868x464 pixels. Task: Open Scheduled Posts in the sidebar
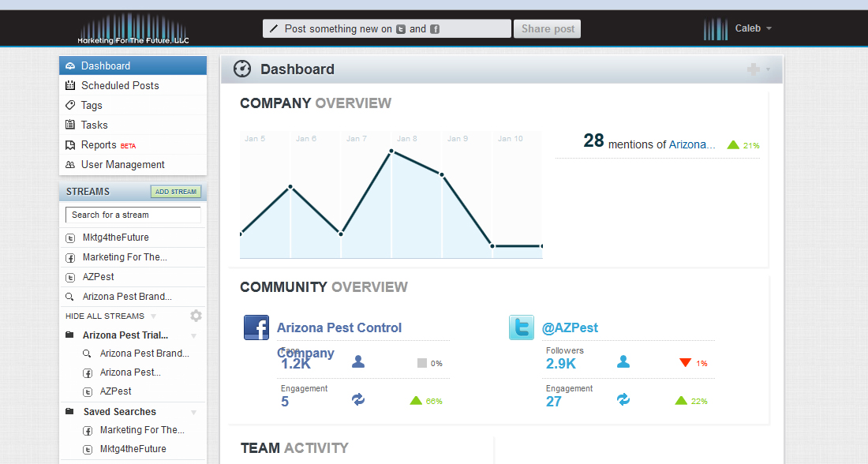pos(120,85)
